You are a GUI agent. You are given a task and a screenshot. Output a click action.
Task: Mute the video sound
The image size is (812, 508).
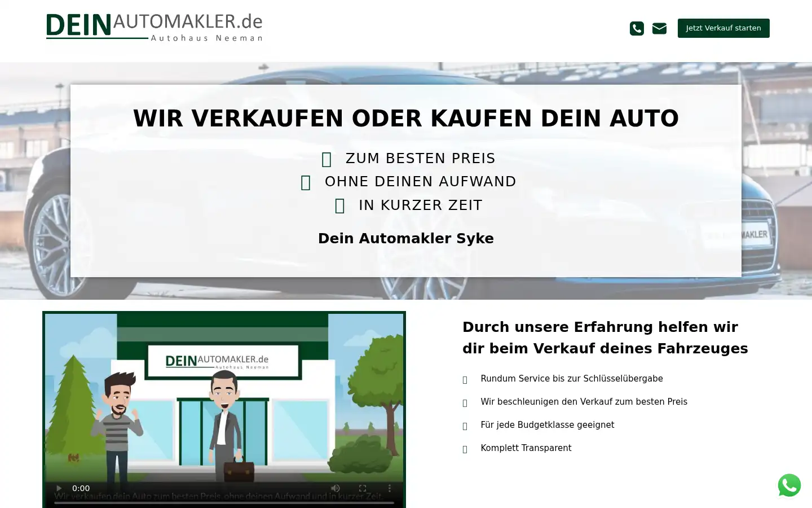(336, 488)
